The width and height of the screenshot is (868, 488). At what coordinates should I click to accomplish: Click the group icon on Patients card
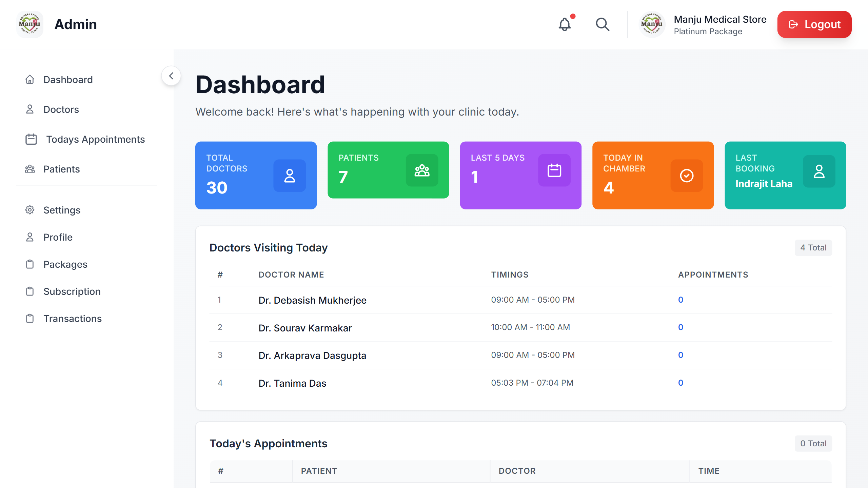422,170
